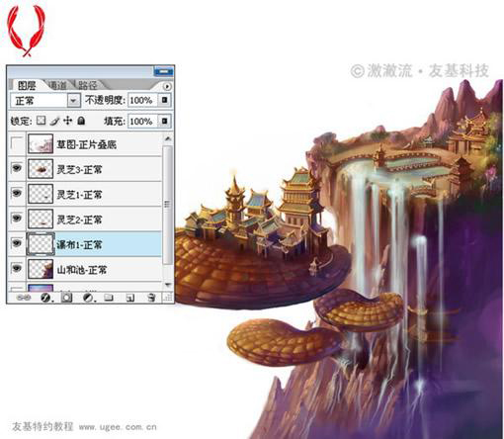Image resolution: width=504 pixels, height=439 pixels.
Task: Create new fill or adjustment layer icon
Action: 88,298
